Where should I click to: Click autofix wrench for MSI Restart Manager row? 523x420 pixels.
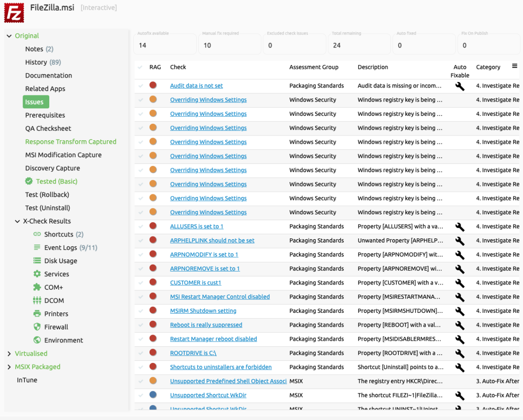460,297
